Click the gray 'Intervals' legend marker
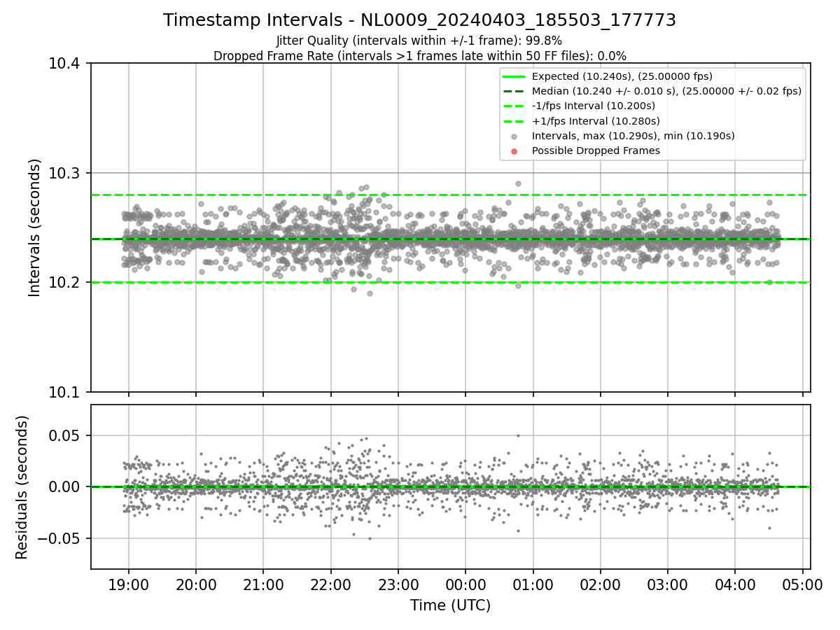The image size is (840, 630). pos(514,136)
